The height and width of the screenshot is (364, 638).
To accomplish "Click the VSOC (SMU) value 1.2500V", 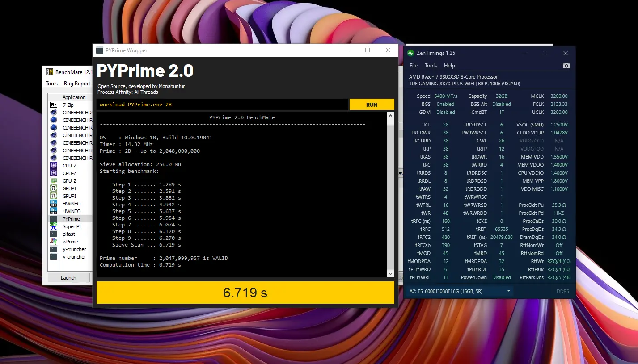I will [x=559, y=125].
